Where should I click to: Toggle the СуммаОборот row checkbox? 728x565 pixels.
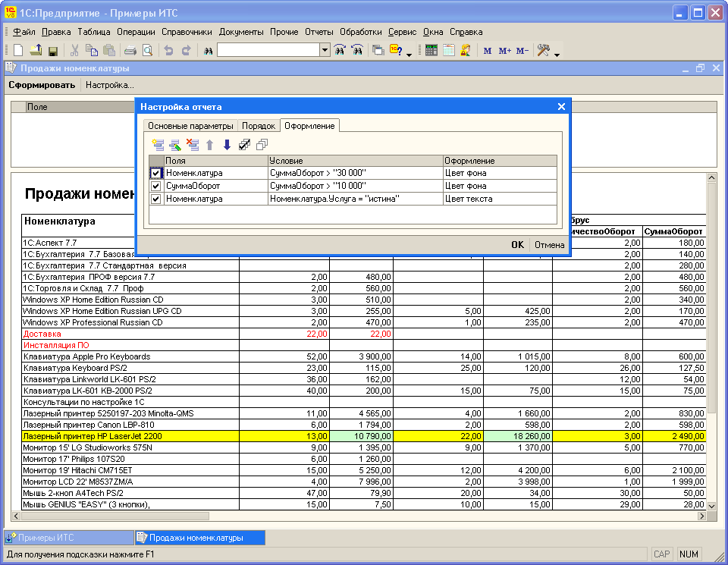click(x=156, y=186)
